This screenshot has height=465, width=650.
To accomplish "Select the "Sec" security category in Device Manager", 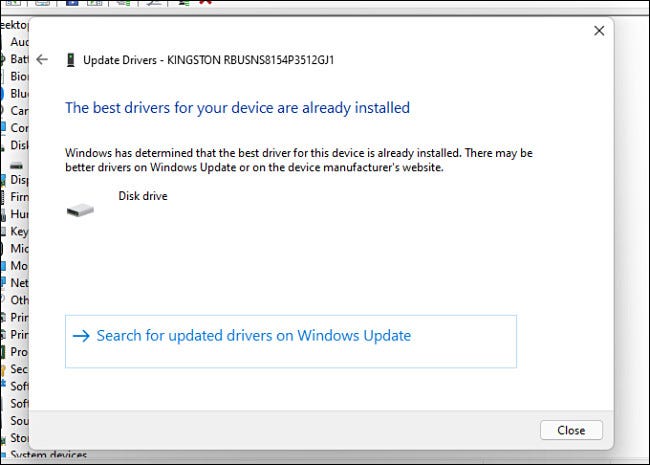I will pos(19,369).
